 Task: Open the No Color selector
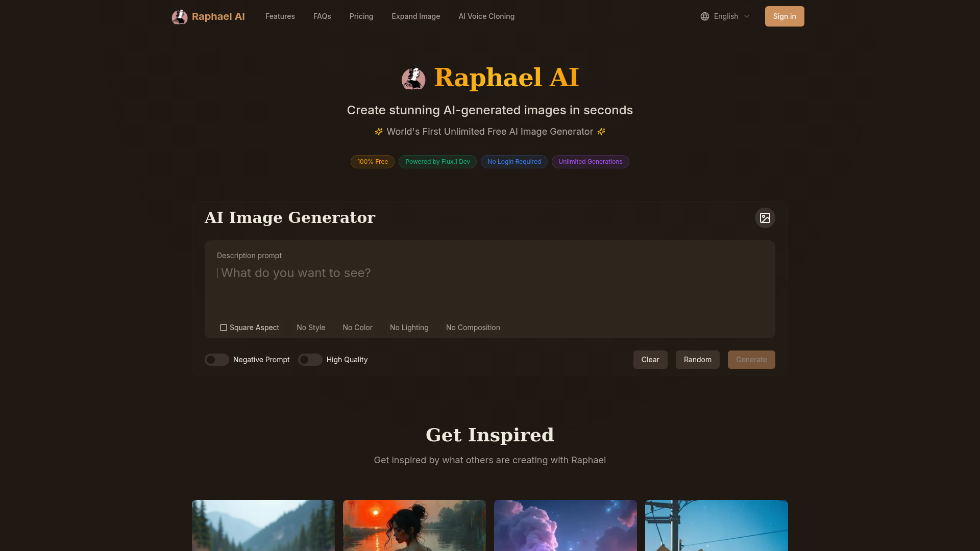[358, 328]
